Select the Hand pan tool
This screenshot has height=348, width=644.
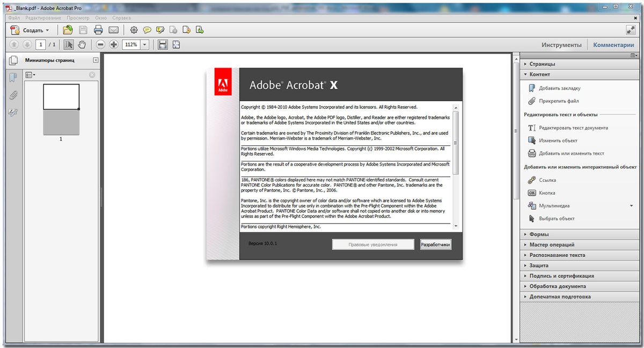pos(82,45)
